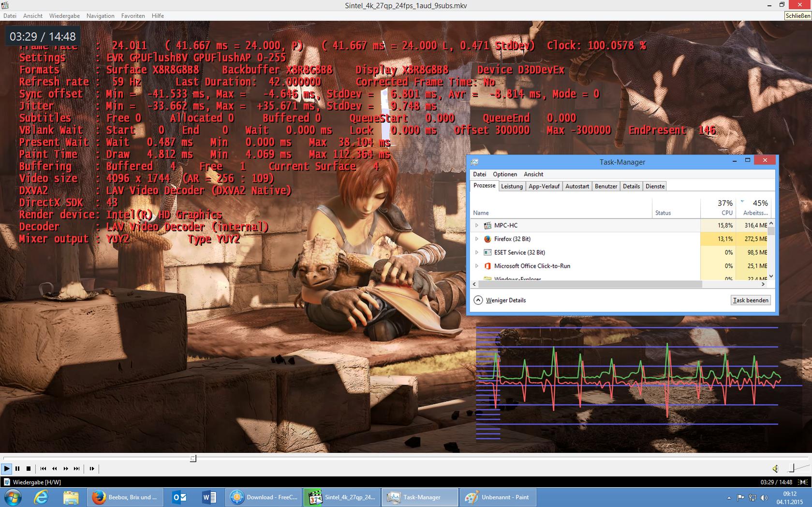Expand the Firefox (32 Bit) process row
812x507 pixels.
point(477,239)
